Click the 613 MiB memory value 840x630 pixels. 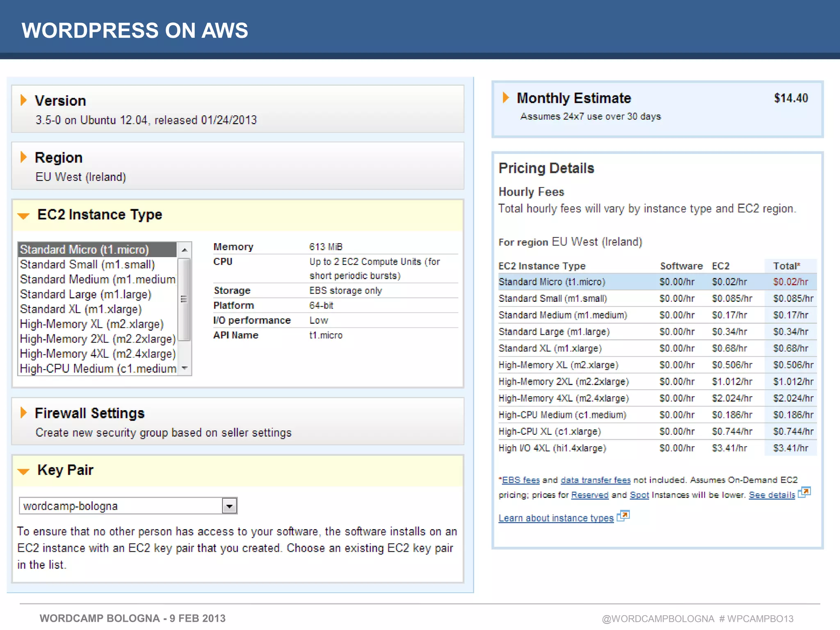tap(326, 247)
